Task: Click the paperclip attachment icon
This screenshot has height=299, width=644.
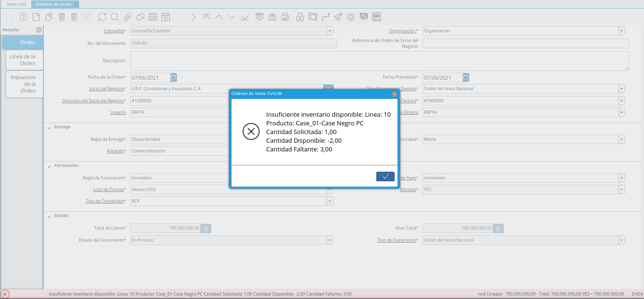Action: 127,17
